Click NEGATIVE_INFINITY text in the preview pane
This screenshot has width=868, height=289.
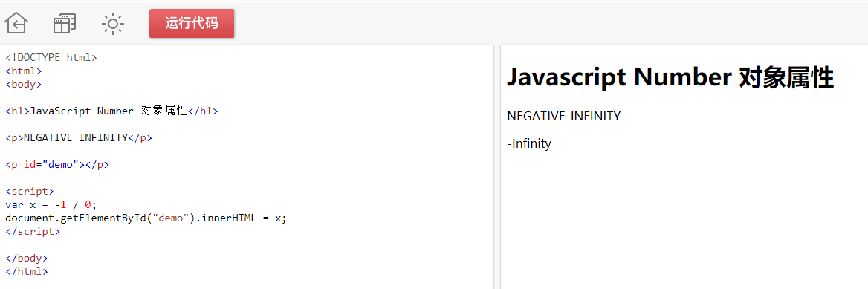pos(564,116)
